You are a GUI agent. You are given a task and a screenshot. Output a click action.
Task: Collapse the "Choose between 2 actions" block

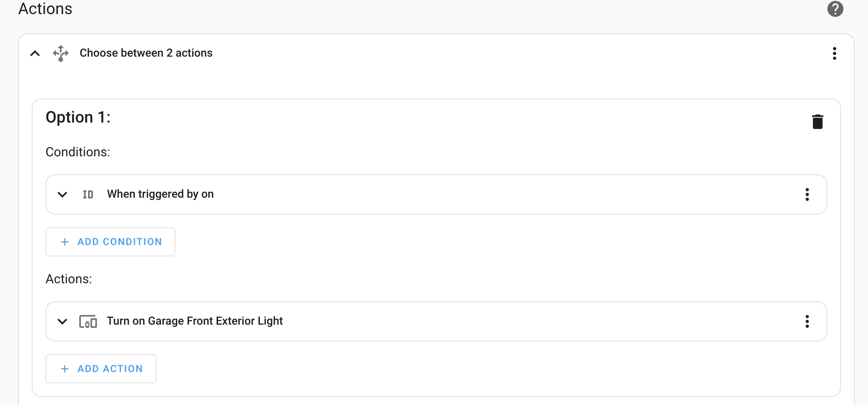[x=35, y=53]
